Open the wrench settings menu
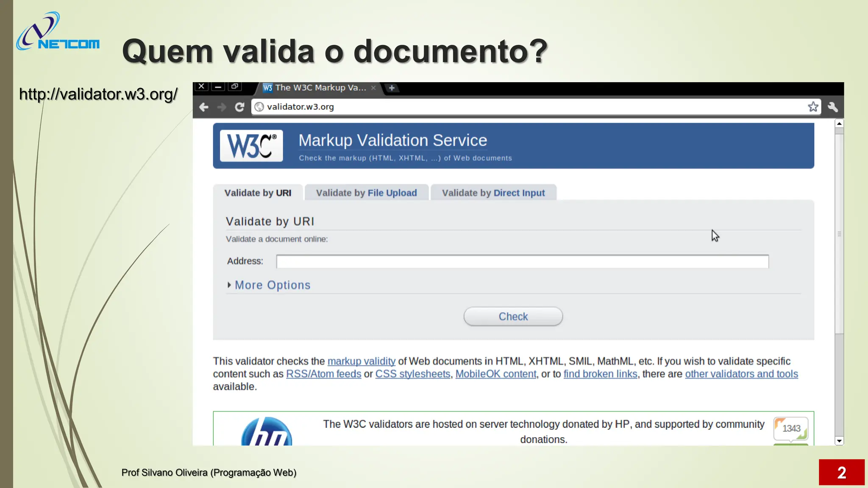This screenshot has height=488, width=868. (833, 107)
